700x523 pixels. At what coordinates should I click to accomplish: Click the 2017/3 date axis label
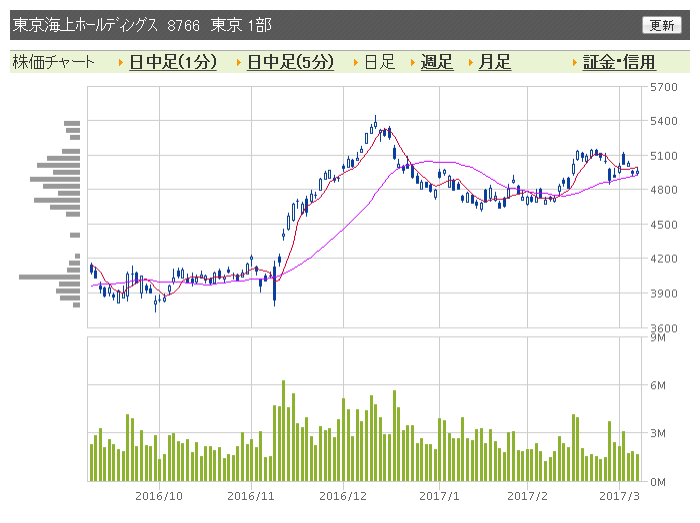619,496
